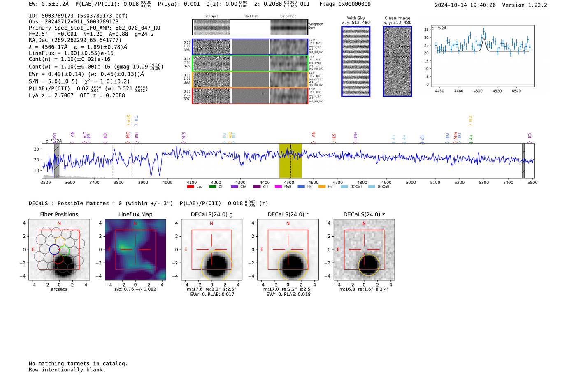Select the green-bordered 2D spectrum fiber row
Screen dimensions: 576x392
250,63
